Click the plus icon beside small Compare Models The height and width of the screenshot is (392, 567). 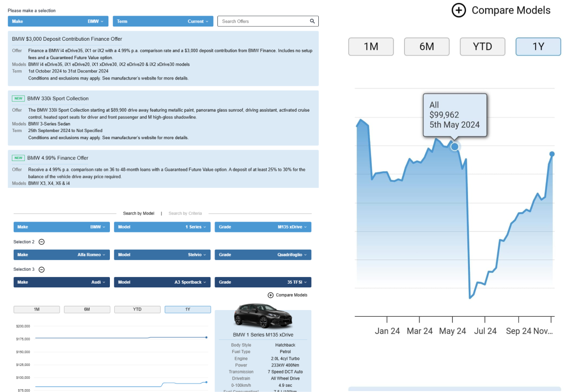270,295
